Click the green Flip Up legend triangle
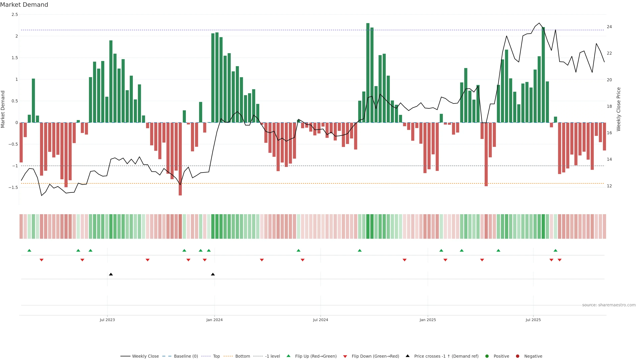Image resolution: width=644 pixels, height=362 pixels. coord(288,356)
